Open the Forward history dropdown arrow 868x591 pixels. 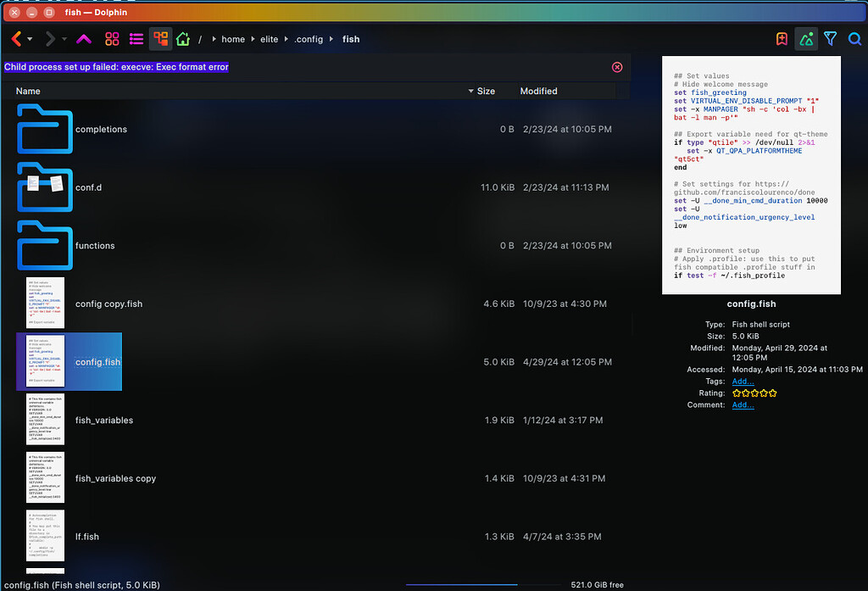point(64,39)
